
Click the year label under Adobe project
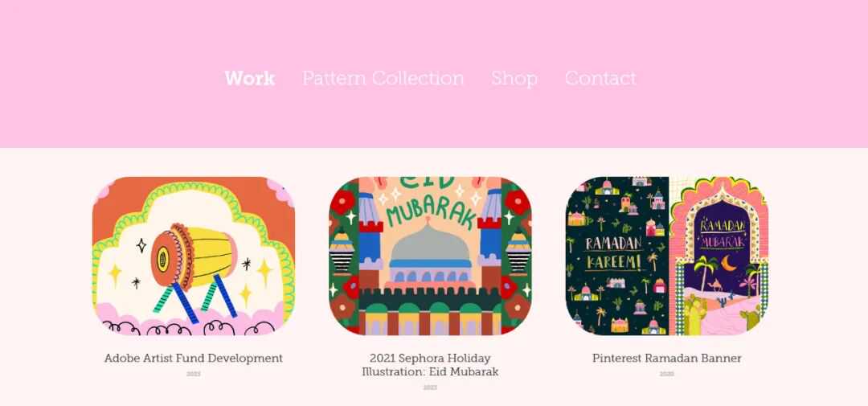193,374
